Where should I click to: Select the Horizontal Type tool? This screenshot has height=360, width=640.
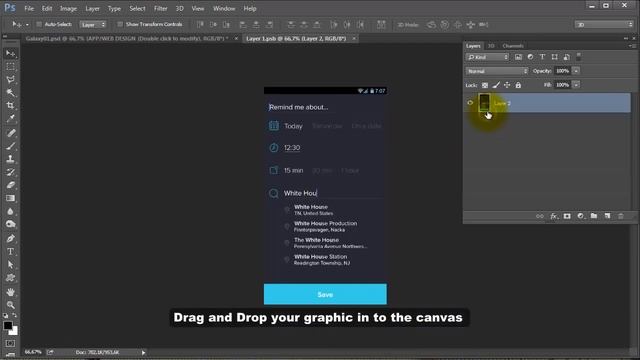[x=11, y=251]
